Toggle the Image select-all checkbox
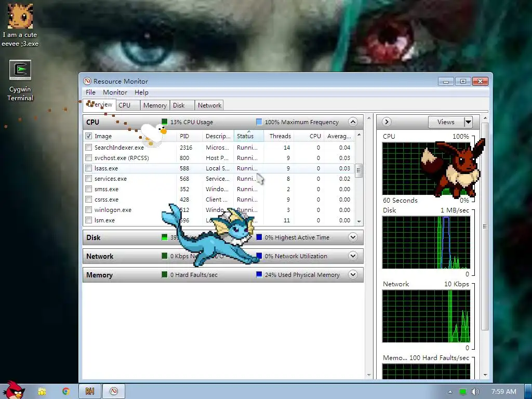 tap(88, 136)
